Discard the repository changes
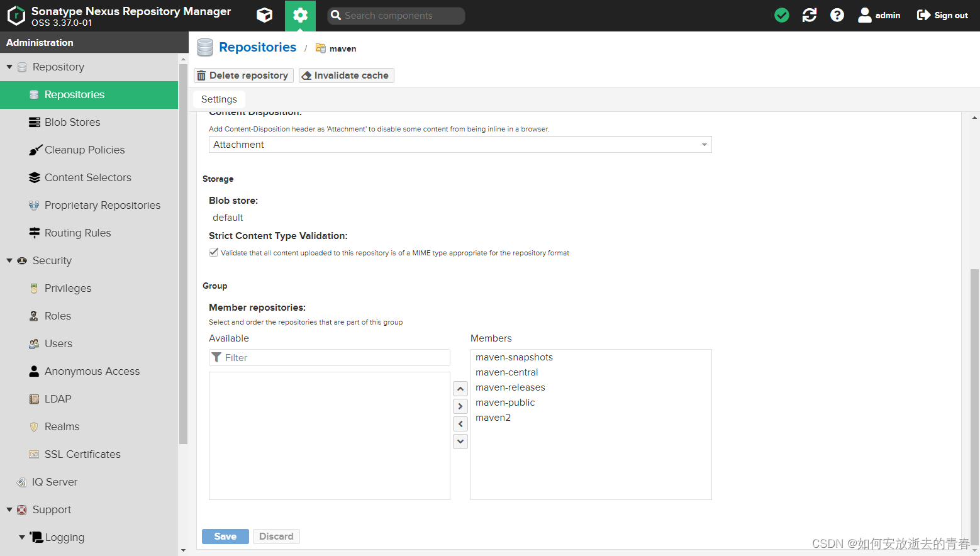Image resolution: width=980 pixels, height=556 pixels. [x=276, y=537]
